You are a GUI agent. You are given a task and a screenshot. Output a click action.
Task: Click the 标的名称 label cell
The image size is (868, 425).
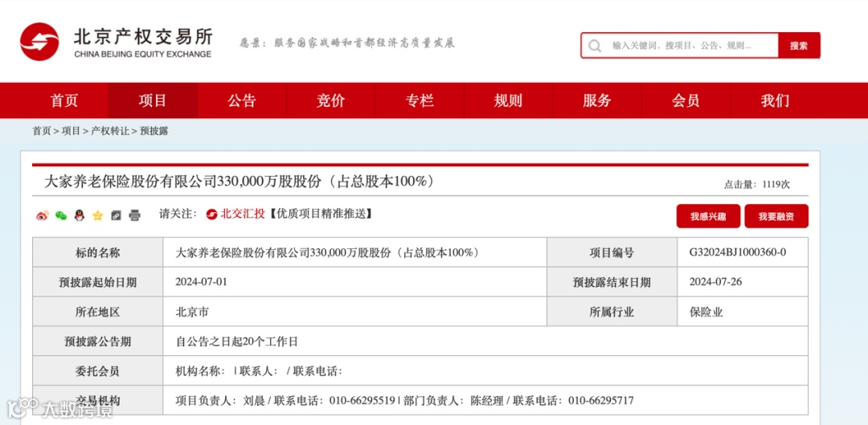pyautogui.click(x=98, y=253)
